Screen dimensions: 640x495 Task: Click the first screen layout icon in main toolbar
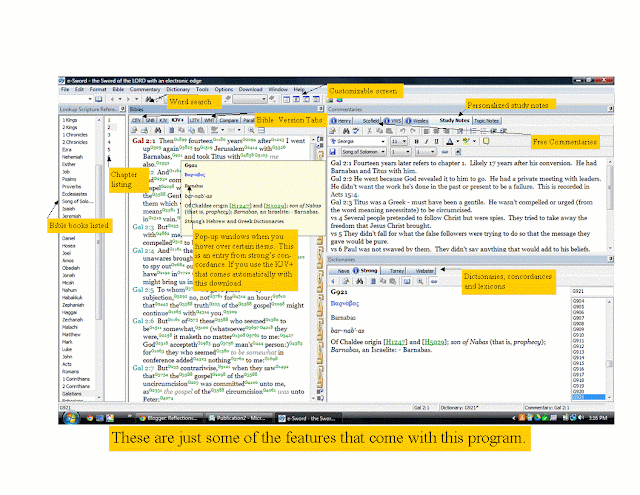coord(287,99)
